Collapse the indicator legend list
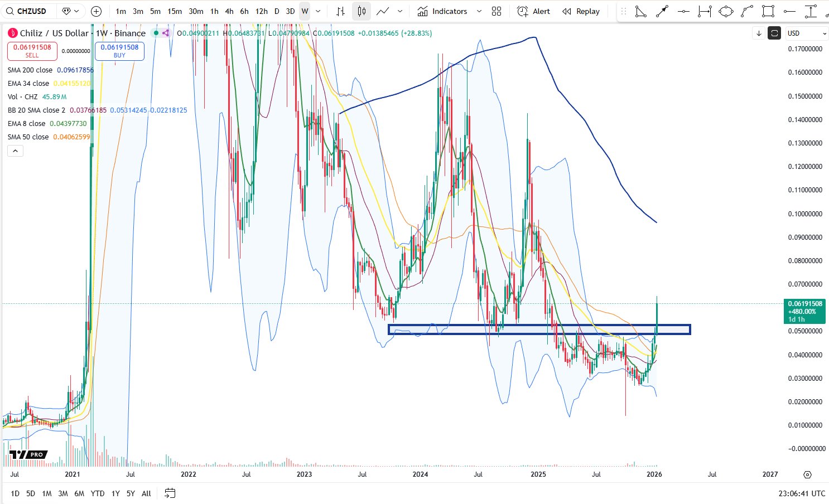The image size is (829, 504). click(15, 151)
